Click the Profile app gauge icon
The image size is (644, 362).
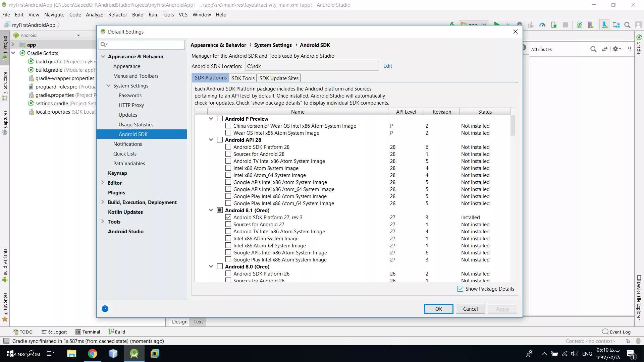point(542,25)
